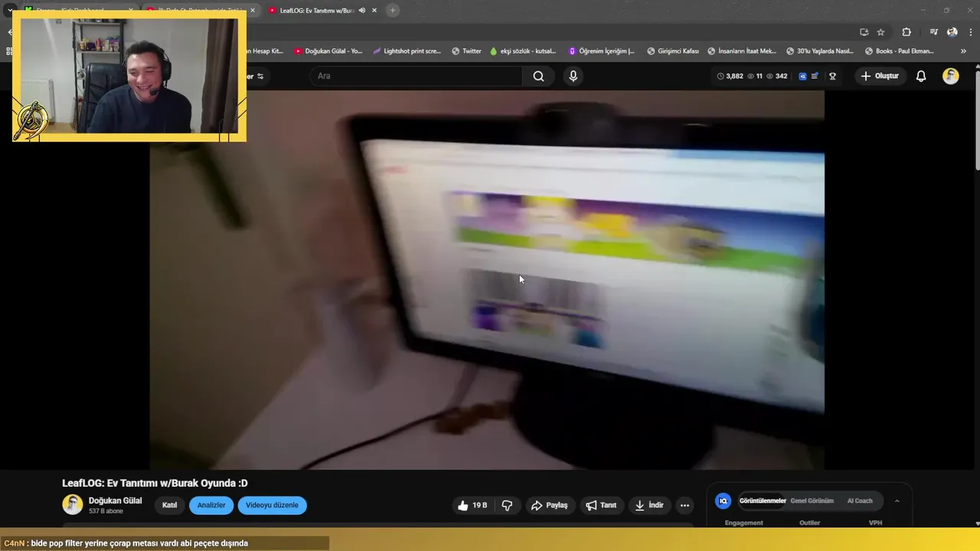Viewport: 980px width, 551px height.
Task: Download the video with İndir
Action: coord(649,505)
